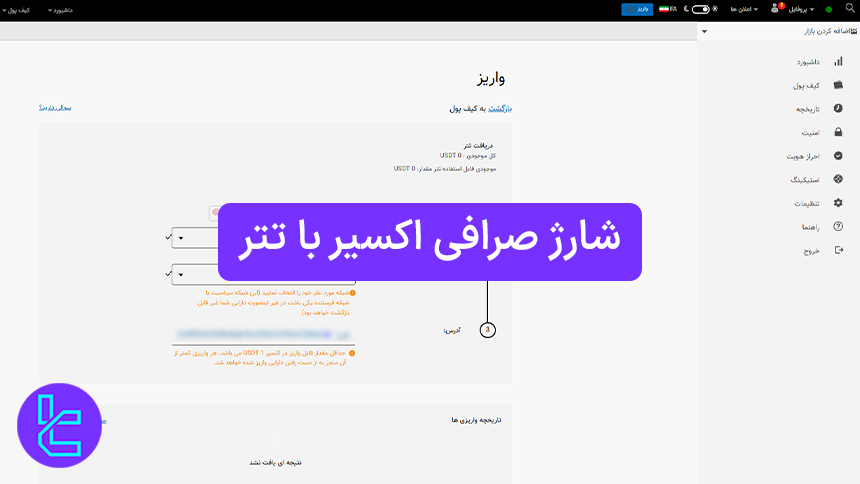Click the moon dark-mode icon
The width and height of the screenshot is (860, 484).
click(x=686, y=9)
